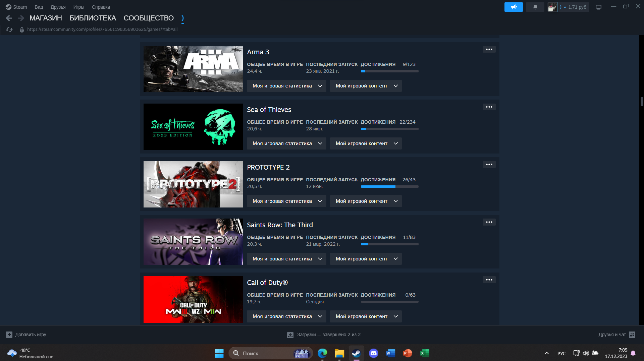This screenshot has height=361, width=644.
Task: Expand Call of Duty game statistics dropdown
Action: pyautogui.click(x=286, y=316)
